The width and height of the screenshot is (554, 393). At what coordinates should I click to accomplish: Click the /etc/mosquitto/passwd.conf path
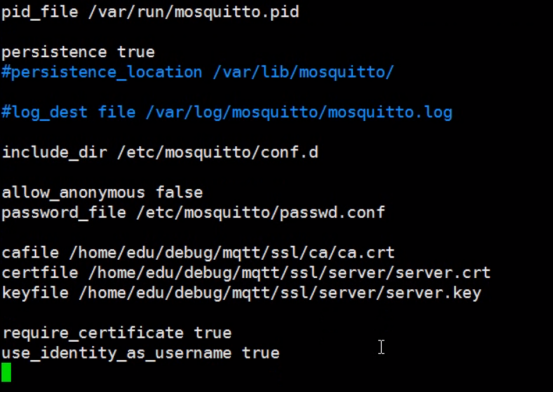click(x=261, y=213)
